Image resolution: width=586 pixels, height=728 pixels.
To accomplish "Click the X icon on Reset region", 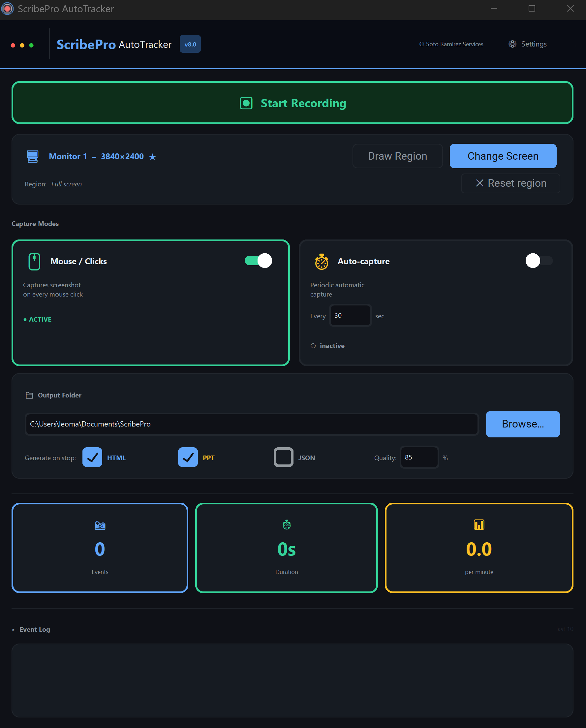I will pos(480,183).
